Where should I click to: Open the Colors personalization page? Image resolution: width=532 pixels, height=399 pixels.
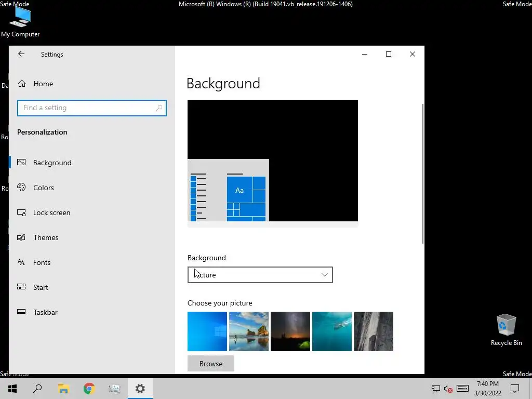pos(91,187)
